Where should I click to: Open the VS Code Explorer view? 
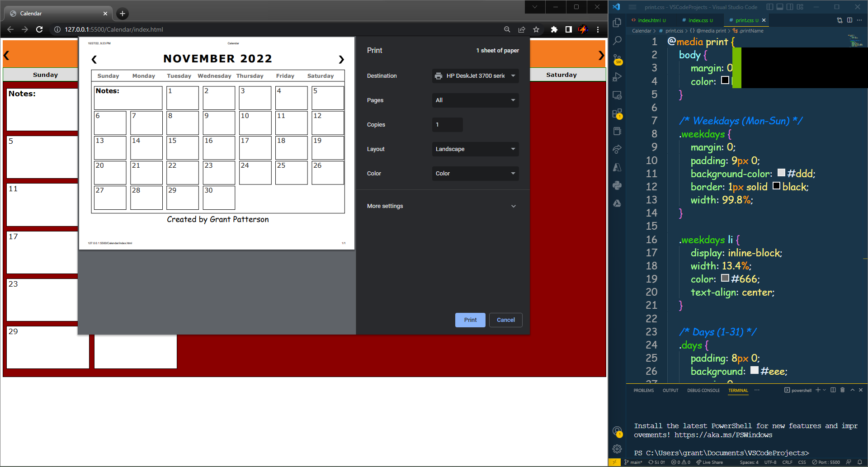click(617, 23)
